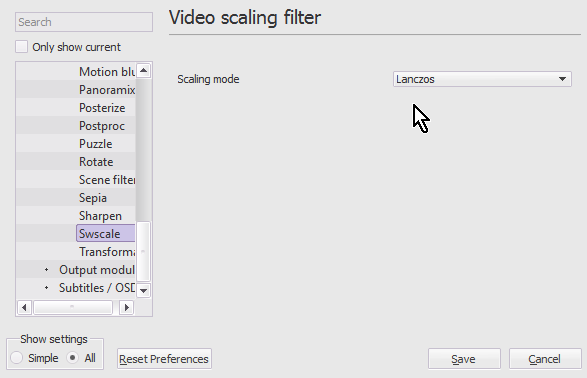This screenshot has height=378, width=587.
Task: Select Postproc in the tree
Action: click(x=102, y=126)
